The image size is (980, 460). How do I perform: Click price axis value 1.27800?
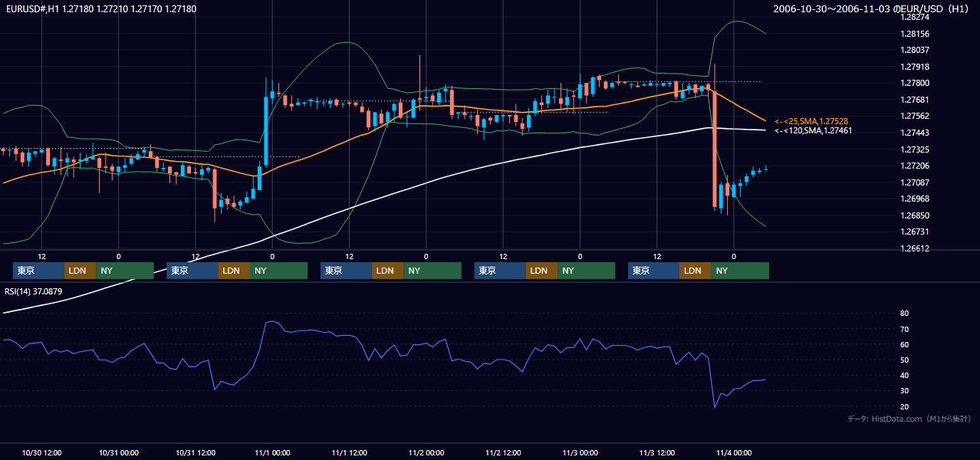point(916,84)
